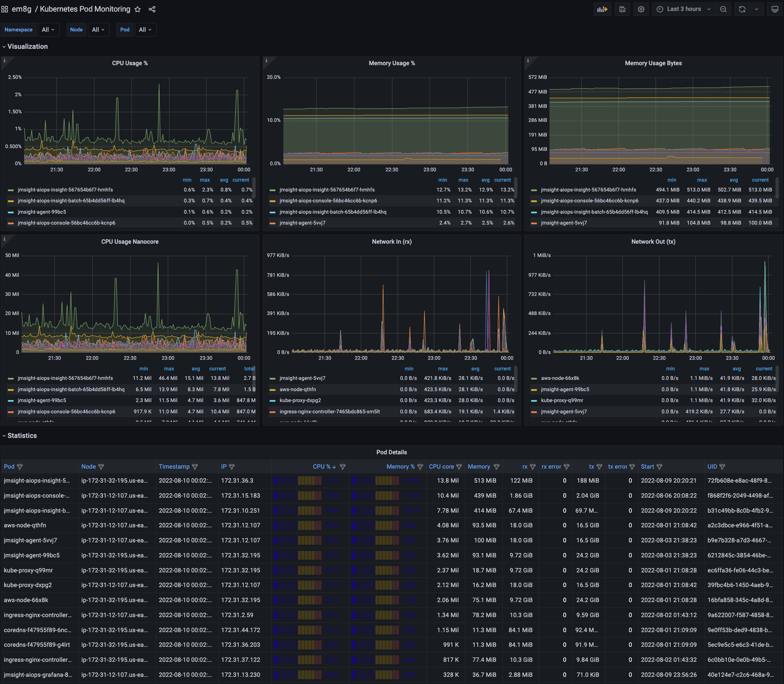Sort CPU Usage % legend by max
The height and width of the screenshot is (684, 784).
[205, 180]
